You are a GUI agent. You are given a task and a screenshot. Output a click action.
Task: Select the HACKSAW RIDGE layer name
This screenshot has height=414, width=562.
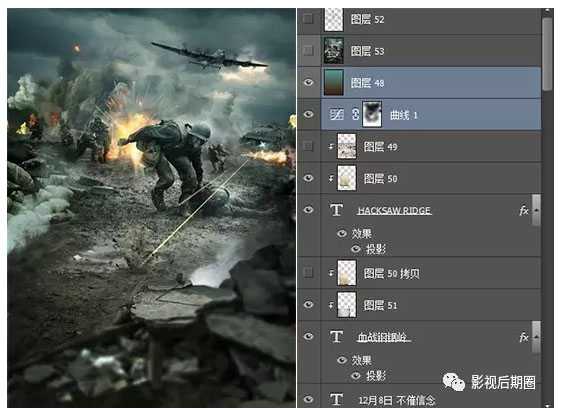tap(394, 210)
